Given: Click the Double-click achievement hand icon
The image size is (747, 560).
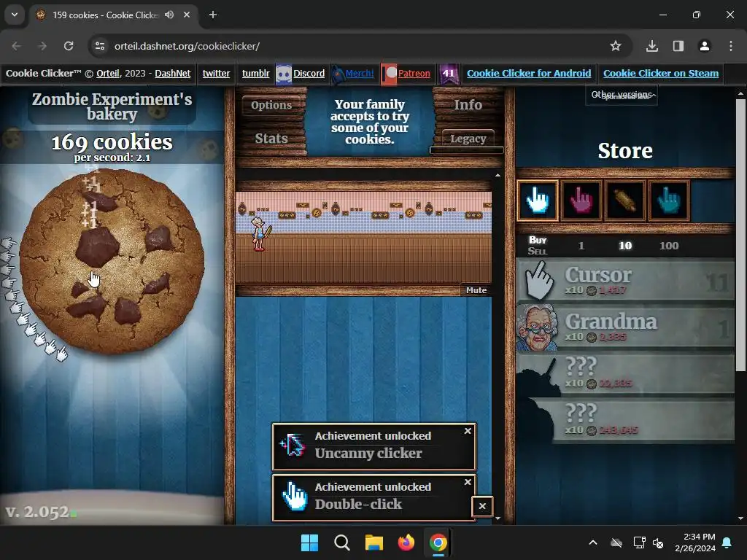Looking at the screenshot, I should (294, 496).
